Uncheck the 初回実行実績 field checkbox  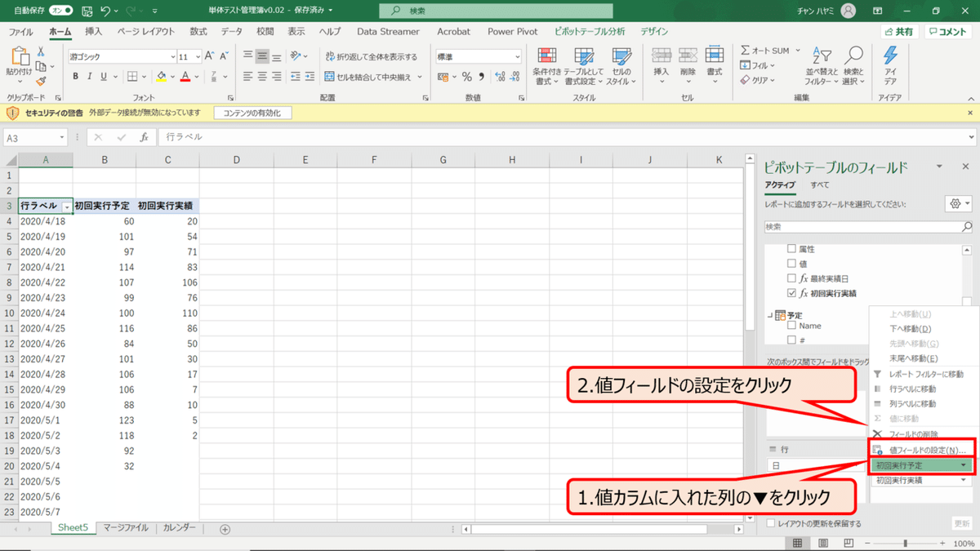(x=791, y=293)
